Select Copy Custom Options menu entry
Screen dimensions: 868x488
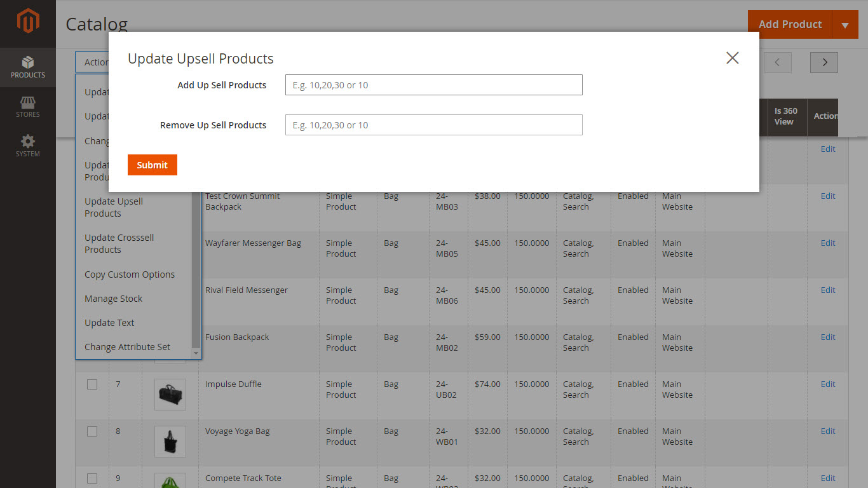click(x=130, y=274)
